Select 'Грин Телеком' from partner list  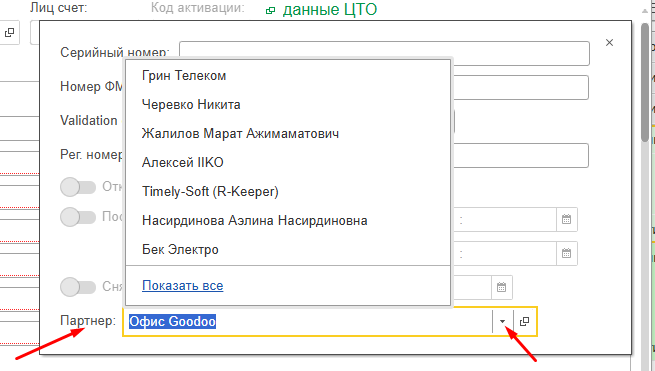tap(288, 76)
